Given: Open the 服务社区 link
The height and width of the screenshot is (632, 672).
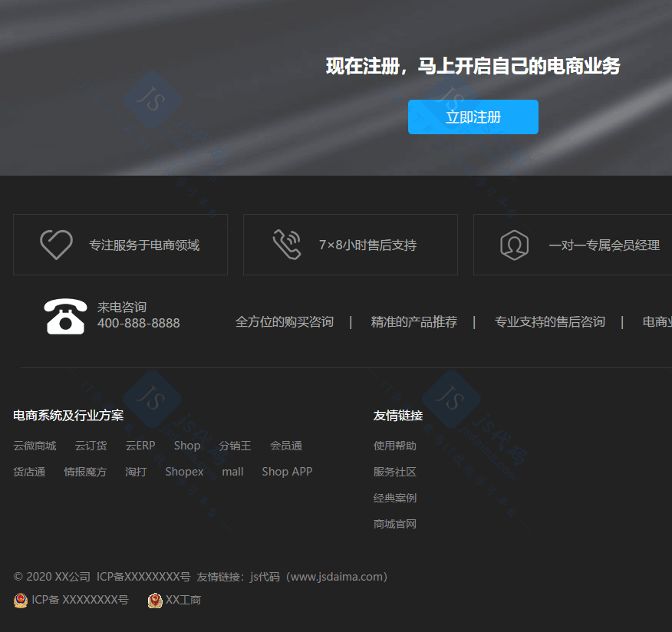Looking at the screenshot, I should coord(394,472).
